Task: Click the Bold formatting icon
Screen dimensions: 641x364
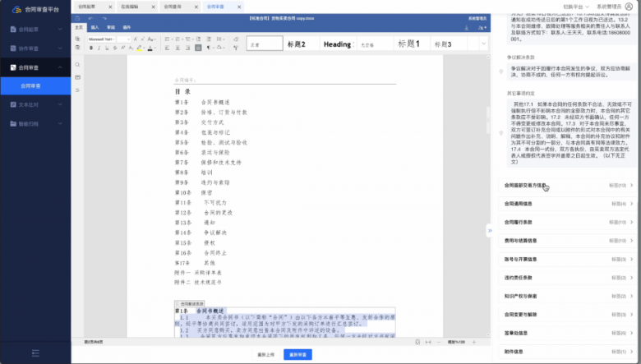Action: click(x=91, y=48)
